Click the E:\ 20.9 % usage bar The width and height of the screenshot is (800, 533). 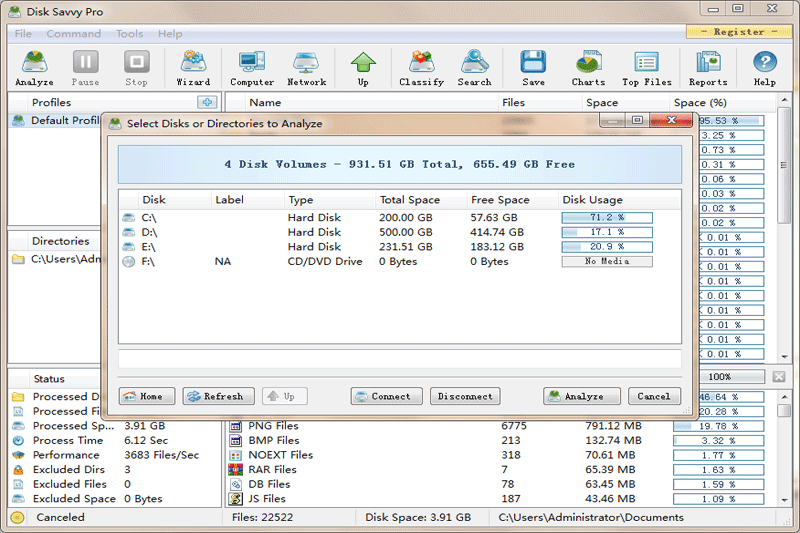coord(607,247)
